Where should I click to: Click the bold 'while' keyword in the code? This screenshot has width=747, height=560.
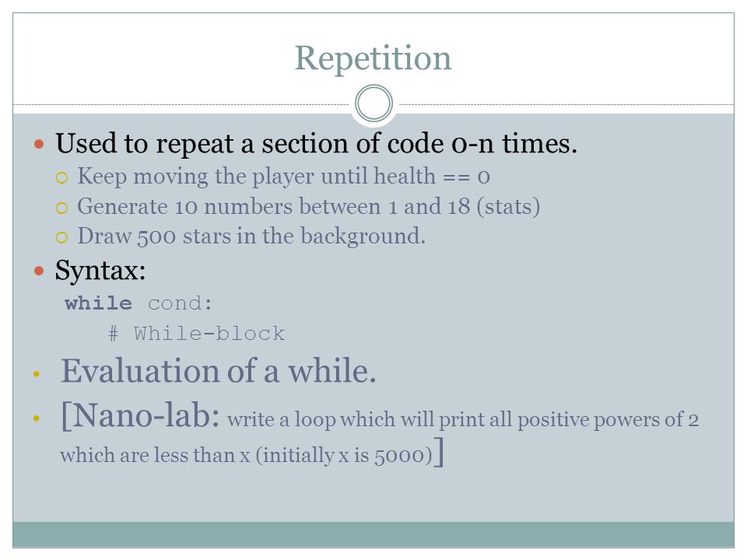coord(99,303)
